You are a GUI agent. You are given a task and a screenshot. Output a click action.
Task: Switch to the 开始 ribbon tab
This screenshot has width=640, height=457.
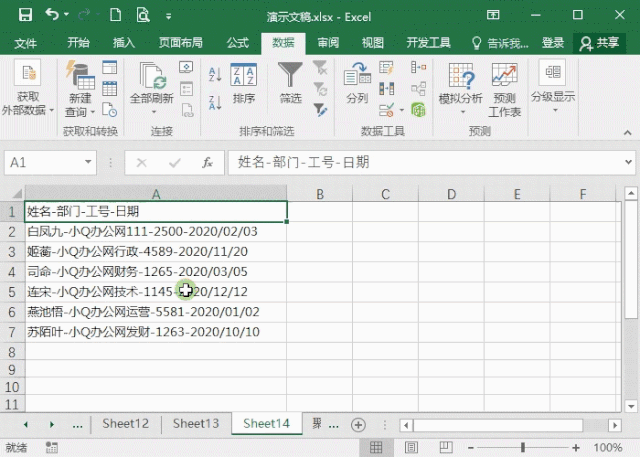click(78, 42)
